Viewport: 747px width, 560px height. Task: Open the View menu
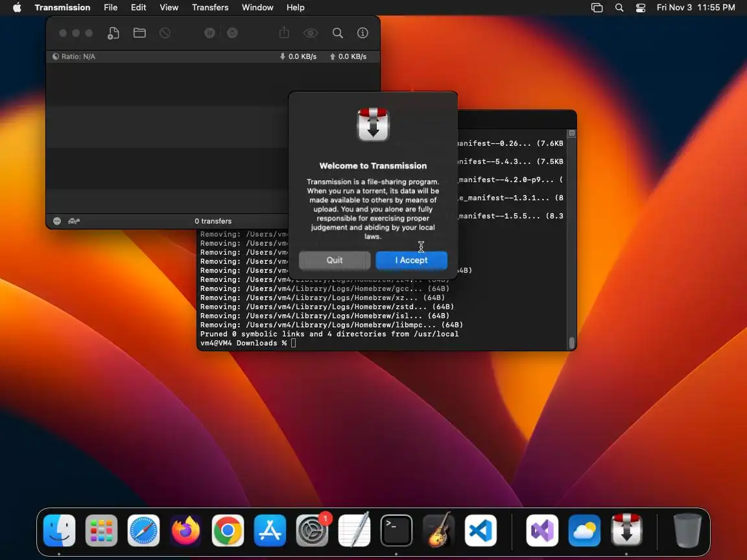click(169, 8)
